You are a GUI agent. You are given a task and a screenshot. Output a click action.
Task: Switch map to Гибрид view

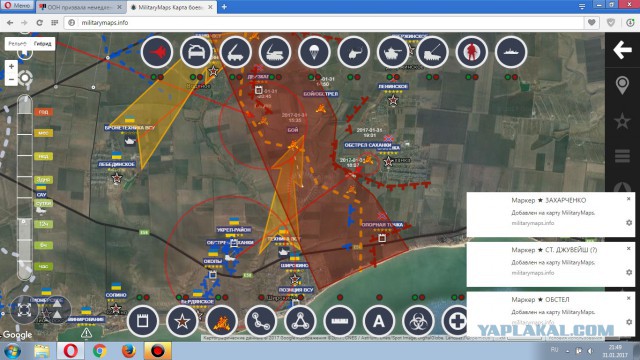(x=42, y=44)
